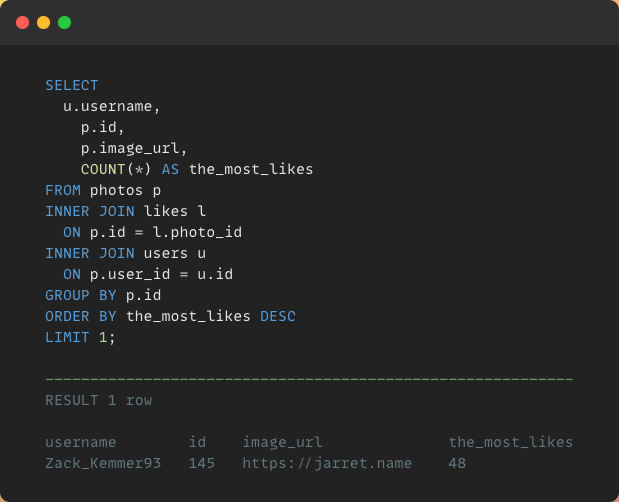The width and height of the screenshot is (619, 502).
Task: Click the COUNT function keyword
Action: (x=103, y=169)
